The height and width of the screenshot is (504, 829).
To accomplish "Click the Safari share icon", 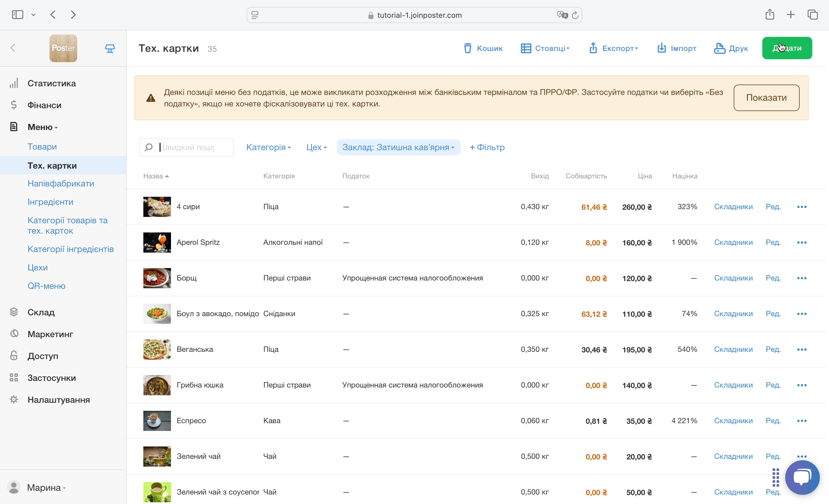I will tap(770, 14).
